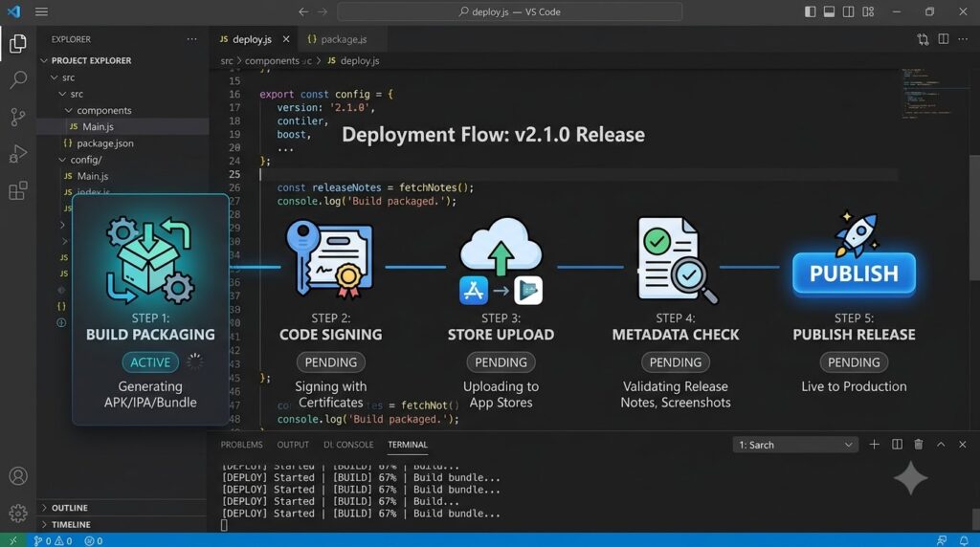Collapse the nested src folder
The height and width of the screenshot is (547, 980).
(62, 94)
